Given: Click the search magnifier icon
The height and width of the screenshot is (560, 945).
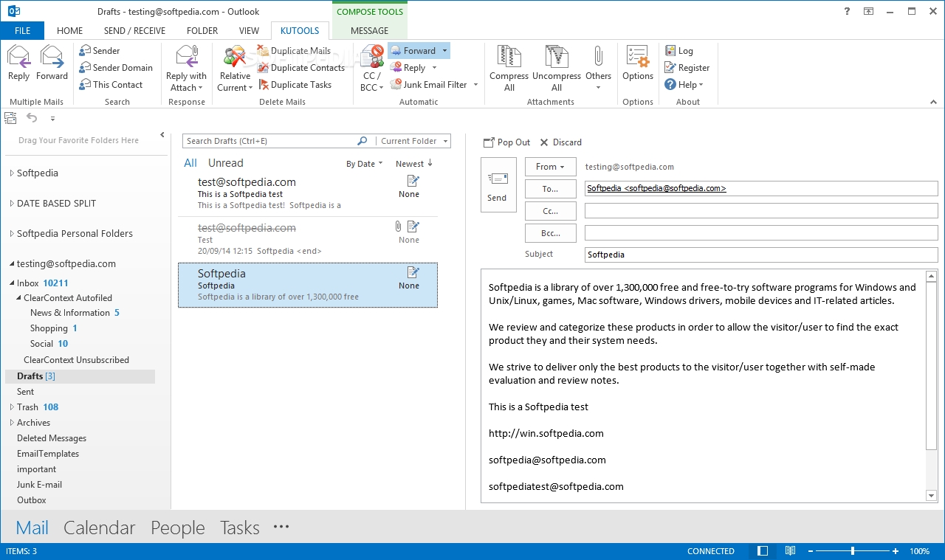Looking at the screenshot, I should coord(362,141).
